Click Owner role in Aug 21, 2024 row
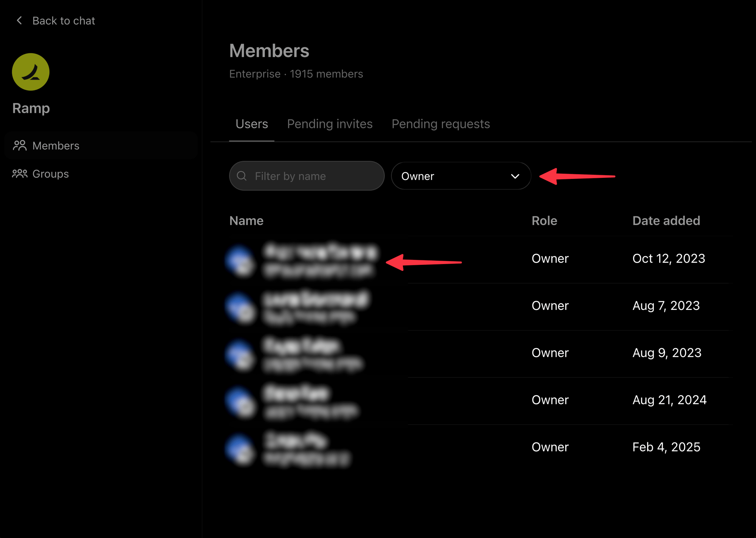The width and height of the screenshot is (756, 538). pos(550,400)
